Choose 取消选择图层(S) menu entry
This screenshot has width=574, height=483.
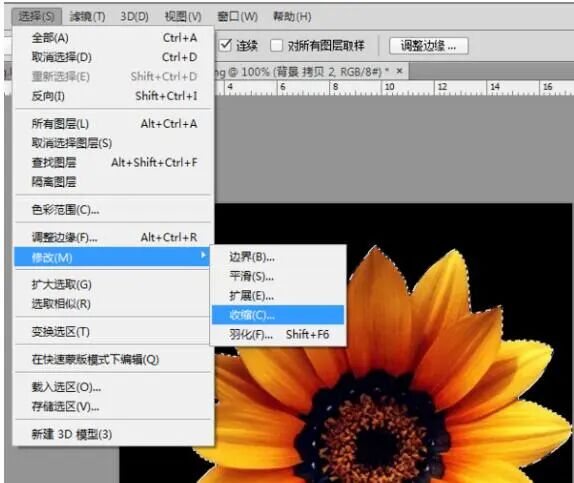coord(114,143)
